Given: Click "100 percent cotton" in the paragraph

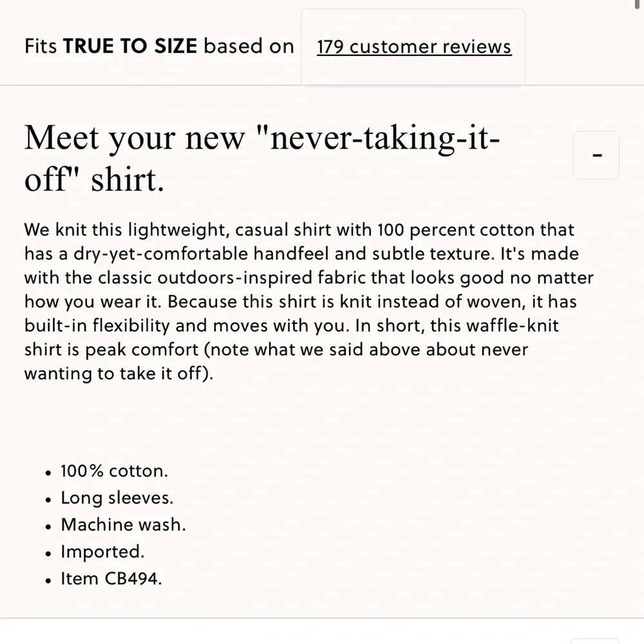Looking at the screenshot, I should (455, 230).
